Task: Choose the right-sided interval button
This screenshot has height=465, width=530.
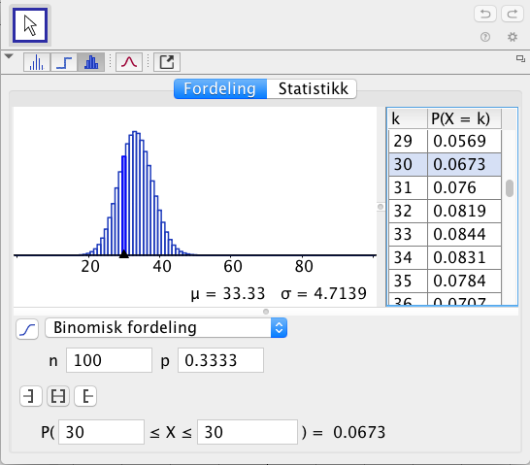Action: [x=86, y=396]
